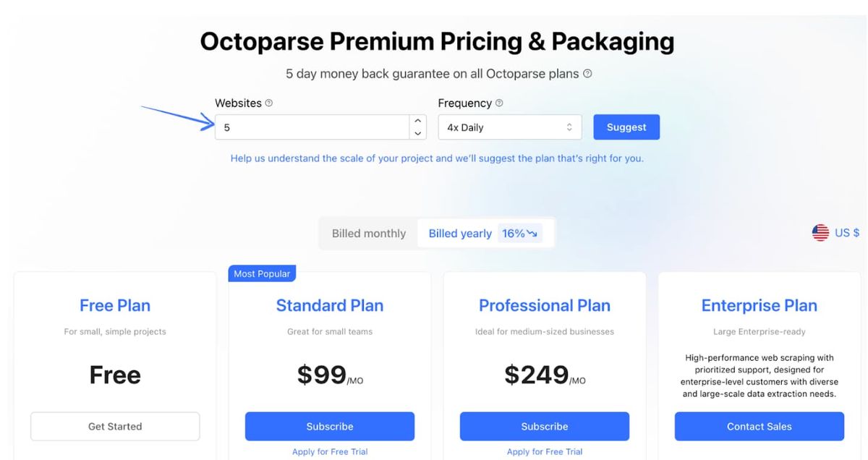The height and width of the screenshot is (460, 868).
Task: Open the Frequency dropdown showing 4x Daily
Action: point(509,127)
